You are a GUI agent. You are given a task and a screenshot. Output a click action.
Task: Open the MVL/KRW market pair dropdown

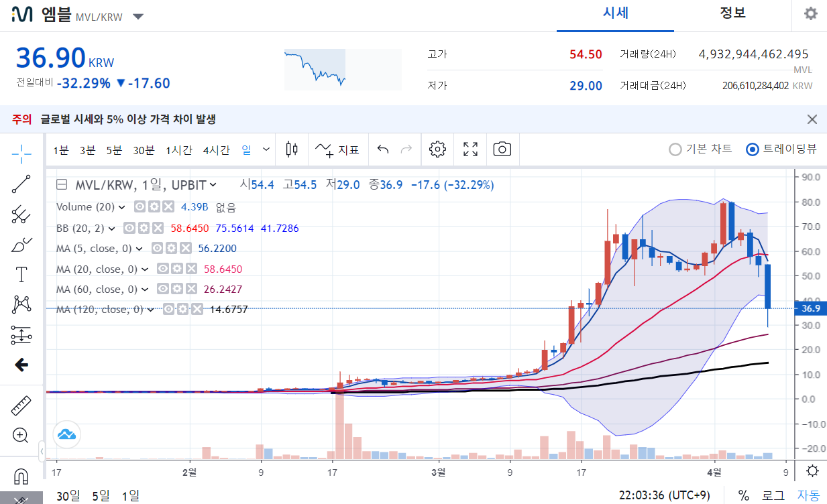[x=137, y=17]
